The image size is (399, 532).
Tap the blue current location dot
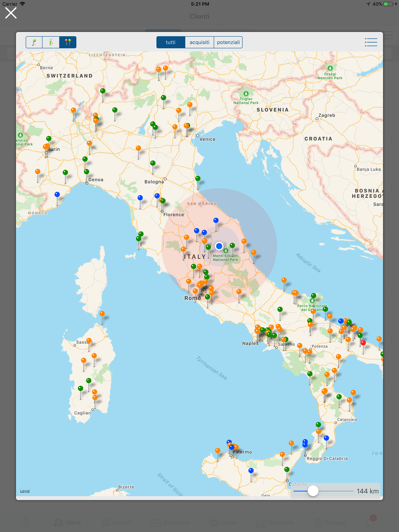219,246
